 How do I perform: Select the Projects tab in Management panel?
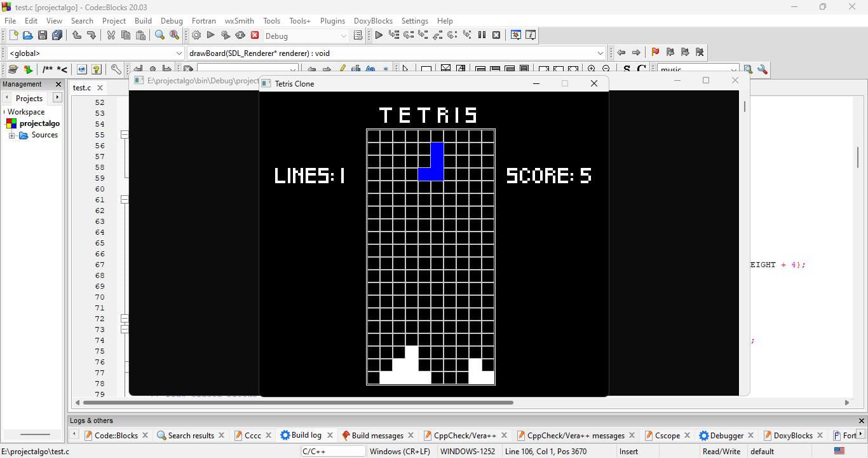tap(29, 98)
